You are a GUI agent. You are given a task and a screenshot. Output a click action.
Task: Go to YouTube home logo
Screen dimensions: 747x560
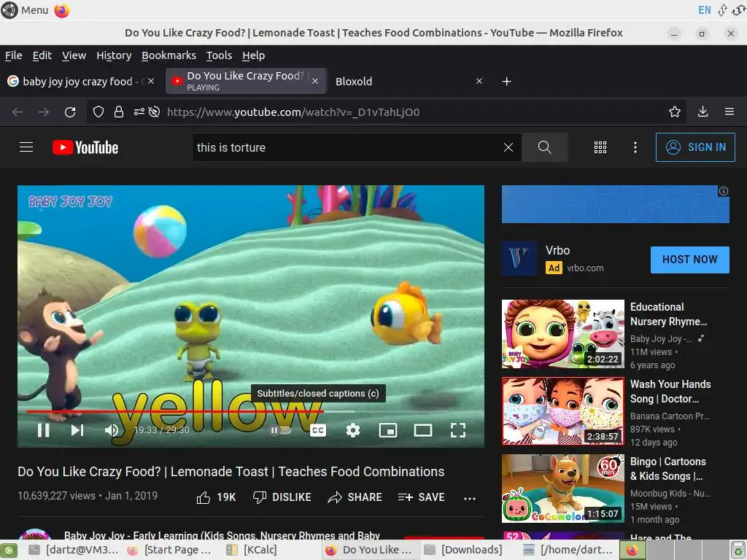(x=85, y=147)
